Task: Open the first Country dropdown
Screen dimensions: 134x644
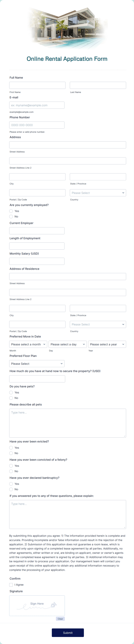Action: point(98,193)
